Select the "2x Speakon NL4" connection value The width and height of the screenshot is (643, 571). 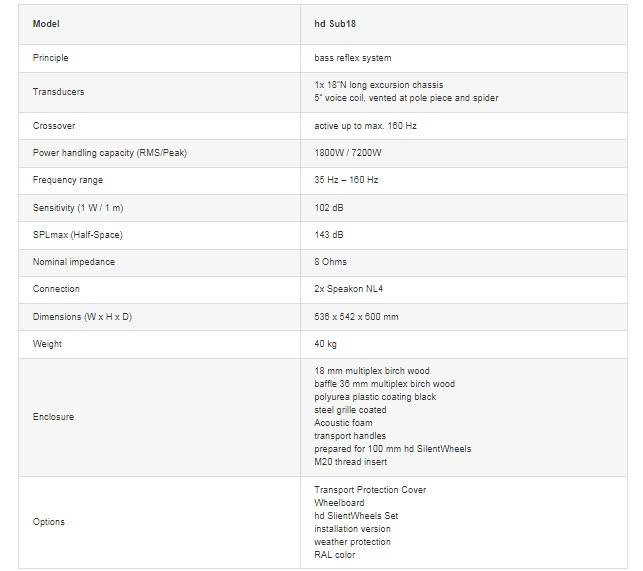(348, 289)
